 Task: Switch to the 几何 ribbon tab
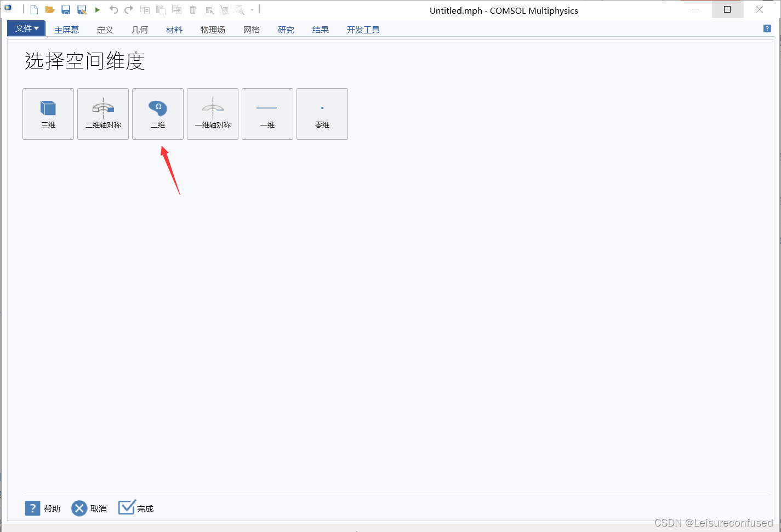pyautogui.click(x=140, y=30)
